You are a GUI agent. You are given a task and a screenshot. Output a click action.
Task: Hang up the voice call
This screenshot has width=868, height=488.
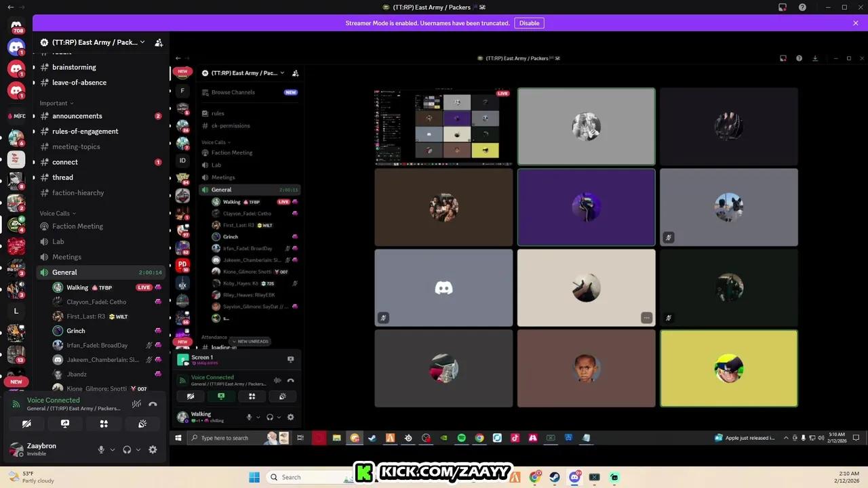pyautogui.click(x=153, y=404)
